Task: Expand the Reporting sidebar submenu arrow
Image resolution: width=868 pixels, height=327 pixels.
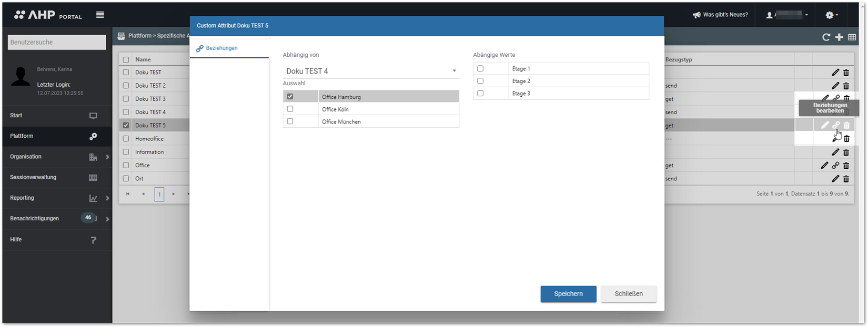Action: (x=107, y=198)
